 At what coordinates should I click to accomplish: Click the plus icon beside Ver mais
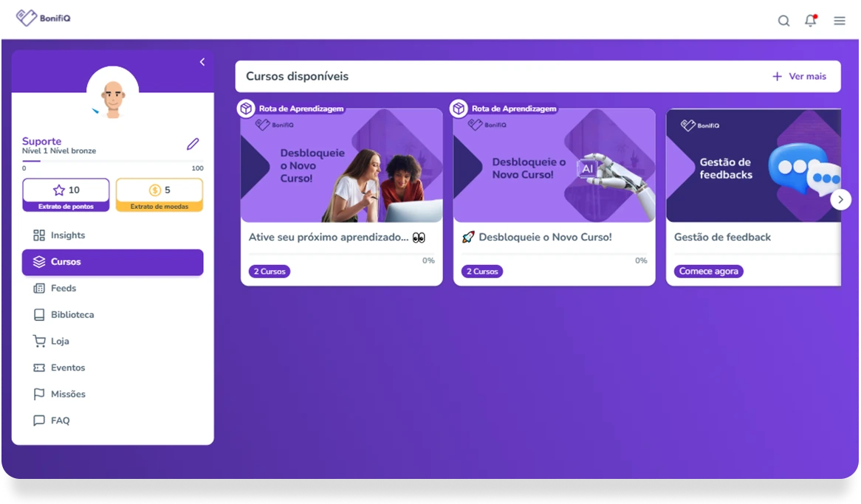pos(777,76)
